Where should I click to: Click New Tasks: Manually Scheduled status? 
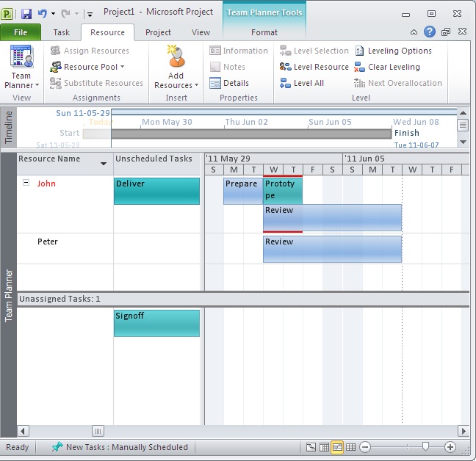click(120, 447)
